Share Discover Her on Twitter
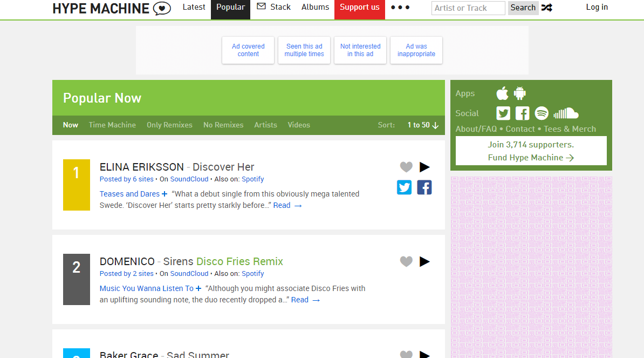Viewport: 644px width, 358px height. click(404, 187)
